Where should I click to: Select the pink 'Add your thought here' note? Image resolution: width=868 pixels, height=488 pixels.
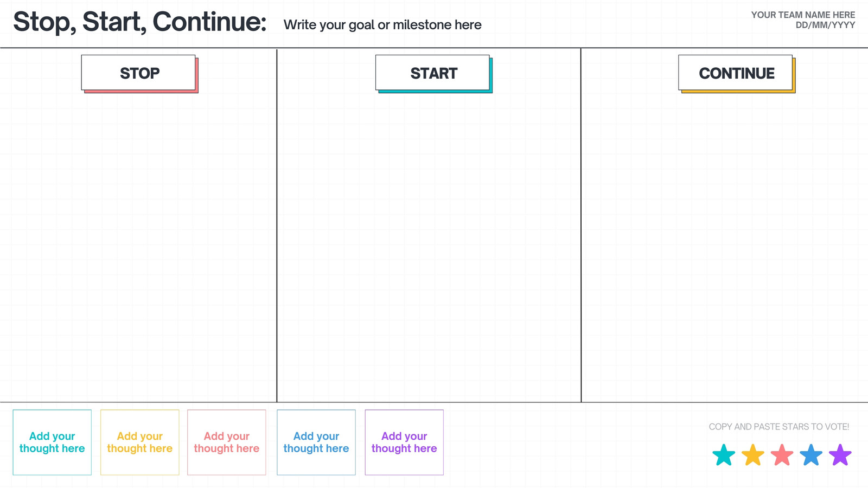pos(227,442)
